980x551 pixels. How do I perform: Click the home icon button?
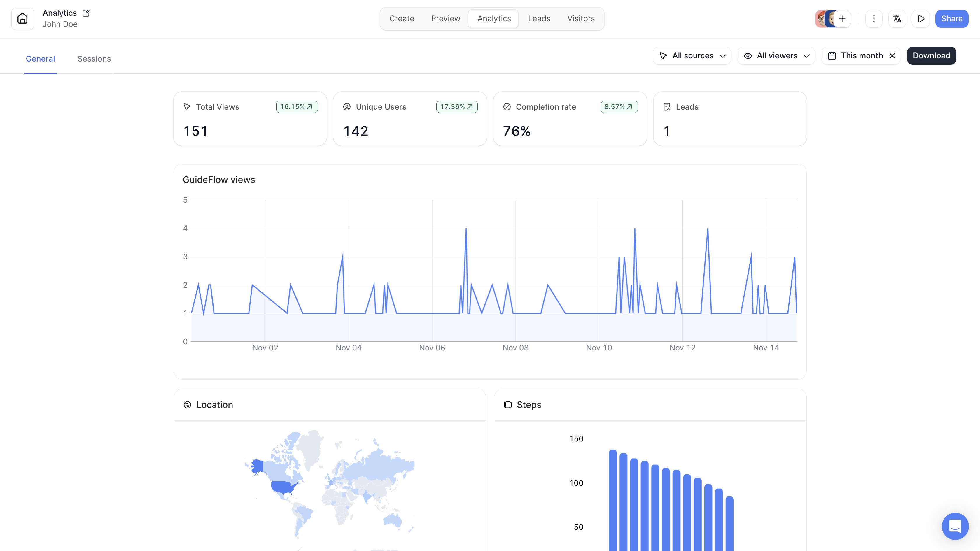pos(22,19)
